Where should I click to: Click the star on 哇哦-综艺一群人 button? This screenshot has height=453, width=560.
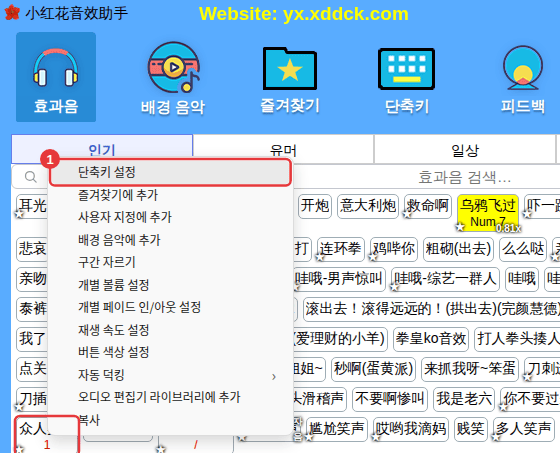point(394,287)
